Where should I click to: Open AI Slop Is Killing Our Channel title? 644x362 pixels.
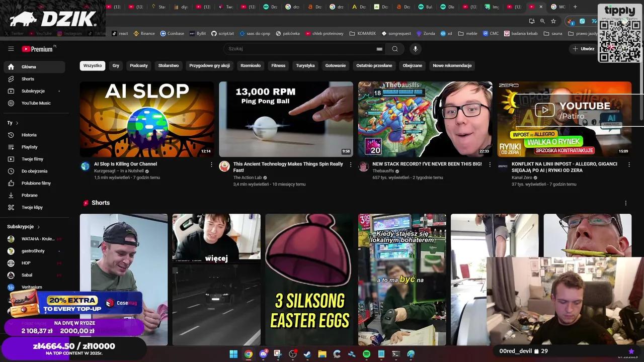[x=125, y=164]
